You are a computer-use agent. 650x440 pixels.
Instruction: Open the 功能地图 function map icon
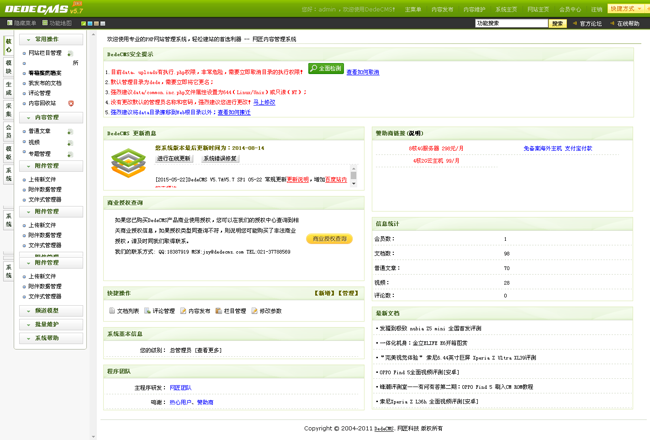[x=45, y=23]
